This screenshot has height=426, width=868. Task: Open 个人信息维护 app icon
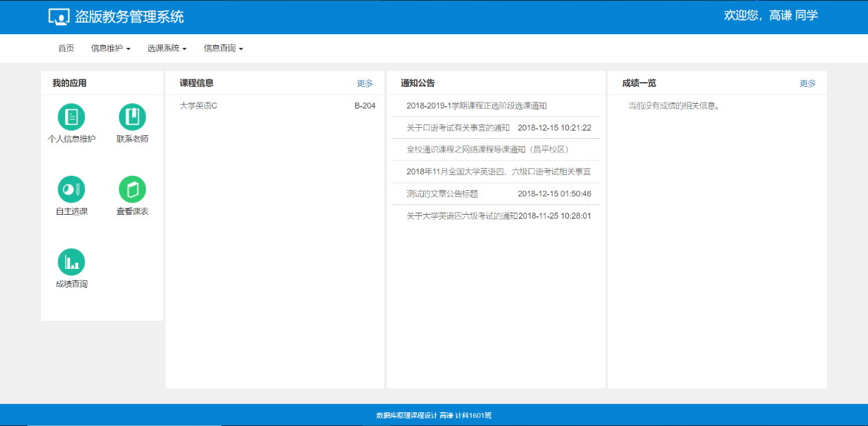coord(71,117)
